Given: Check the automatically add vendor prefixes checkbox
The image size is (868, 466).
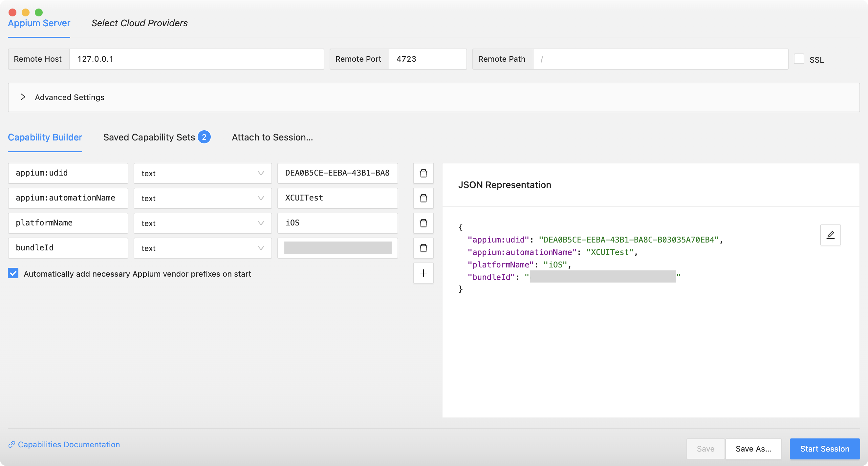Looking at the screenshot, I should pyautogui.click(x=14, y=274).
